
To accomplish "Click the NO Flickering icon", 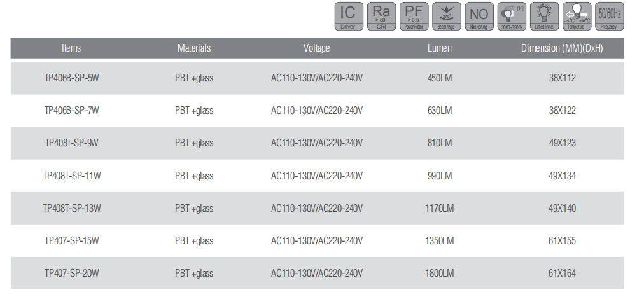I will 478,17.
